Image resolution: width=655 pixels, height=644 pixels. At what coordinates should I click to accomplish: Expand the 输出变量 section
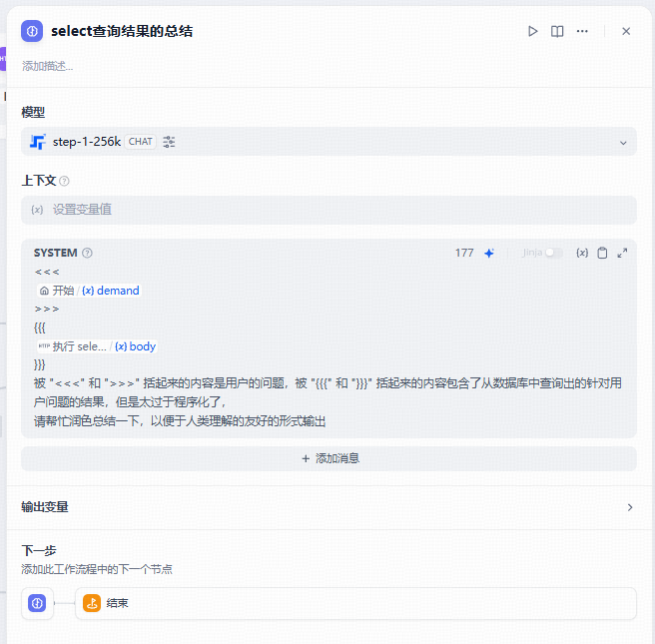pyautogui.click(x=327, y=507)
